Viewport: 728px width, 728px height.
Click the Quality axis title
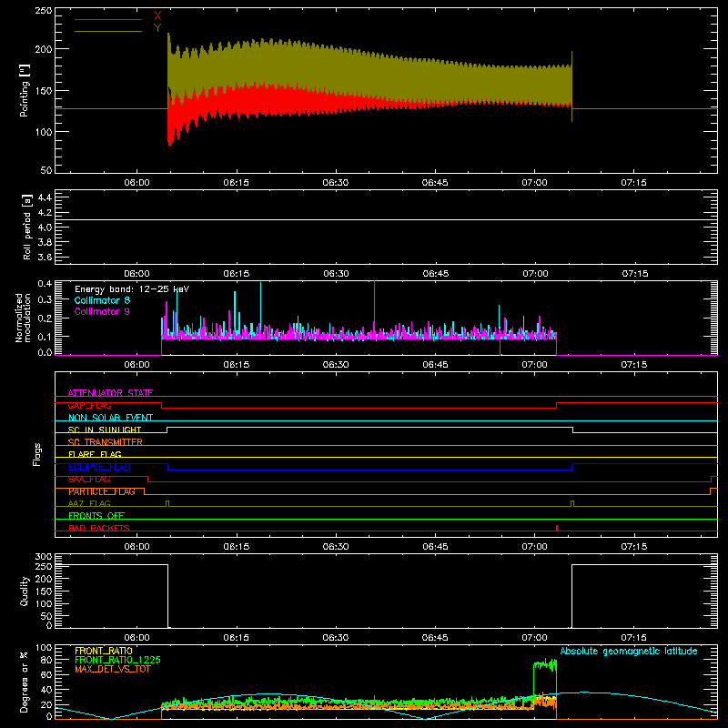click(25, 591)
